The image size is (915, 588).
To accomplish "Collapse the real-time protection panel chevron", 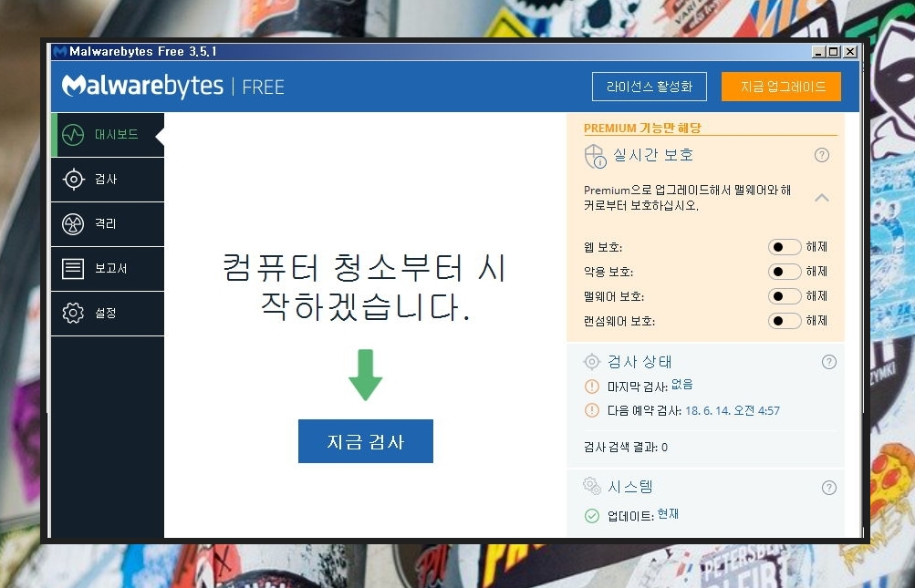I will (822, 198).
